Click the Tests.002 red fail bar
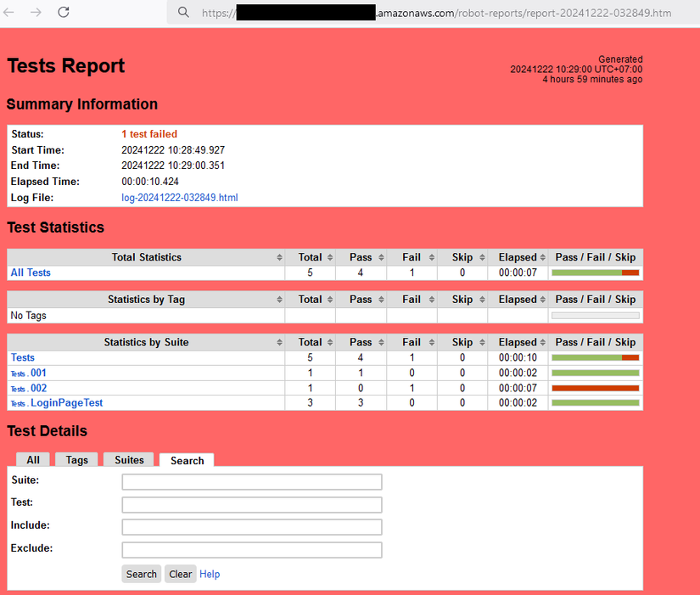The height and width of the screenshot is (595, 700). 595,388
